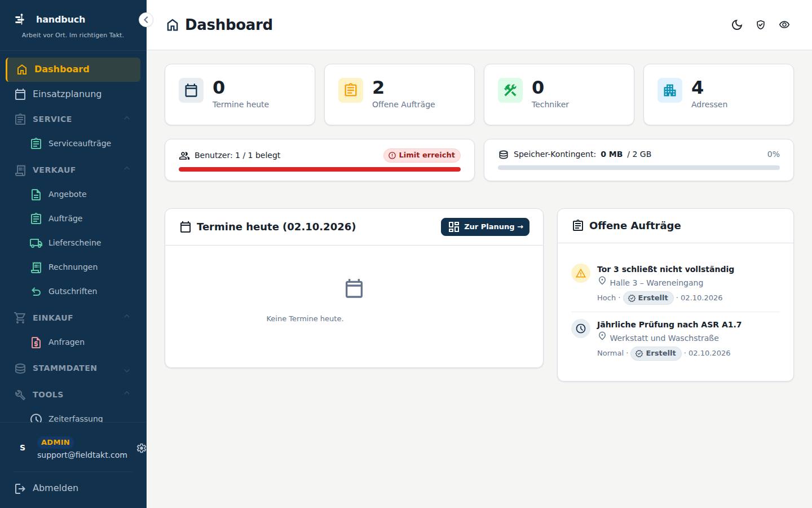This screenshot has width=812, height=508.
Task: Click the Adressen building card icon
Action: [x=670, y=90]
